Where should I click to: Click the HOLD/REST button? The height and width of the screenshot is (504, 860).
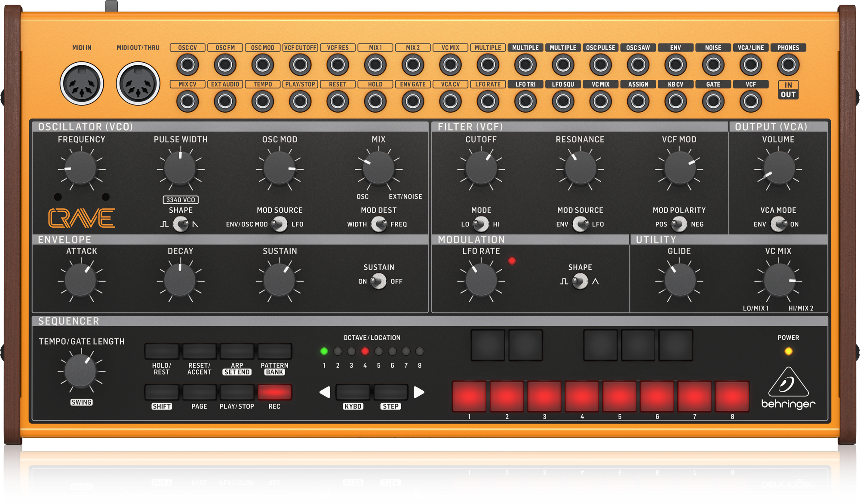[162, 351]
